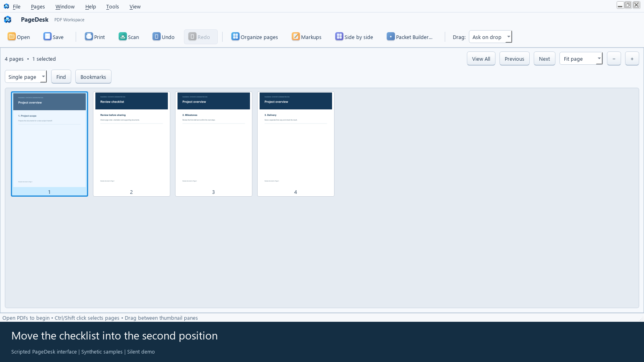Click the Markups pencil icon
The image size is (644, 362).
click(x=296, y=37)
